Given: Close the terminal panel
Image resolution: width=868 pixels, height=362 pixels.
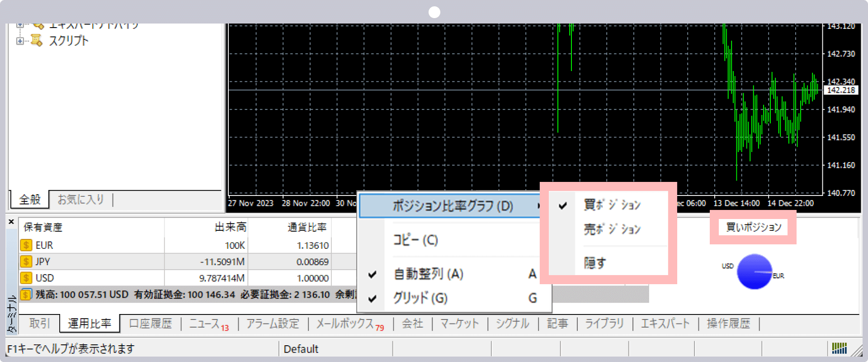Looking at the screenshot, I should pos(11,222).
